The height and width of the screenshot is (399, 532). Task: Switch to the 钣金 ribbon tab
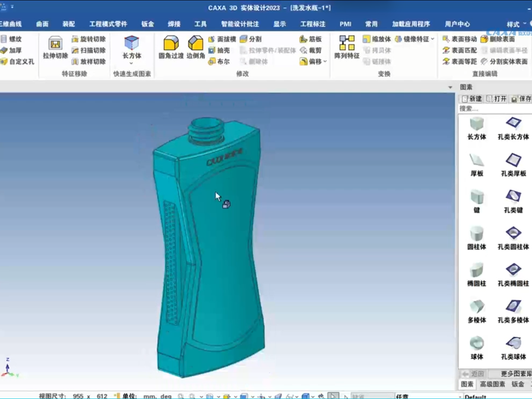tap(148, 24)
